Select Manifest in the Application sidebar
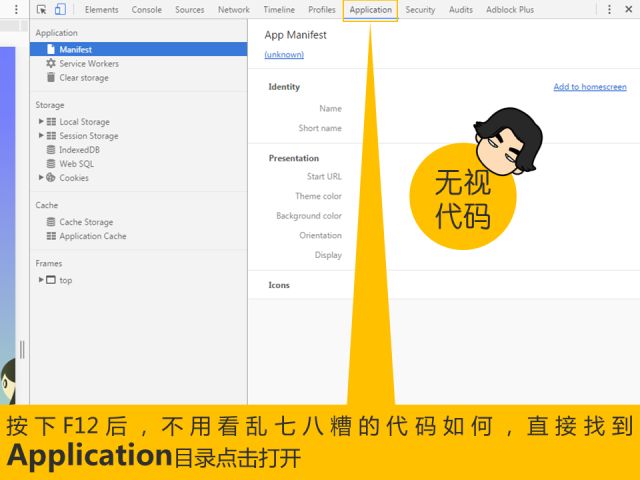This screenshot has height=480, width=640. point(138,49)
